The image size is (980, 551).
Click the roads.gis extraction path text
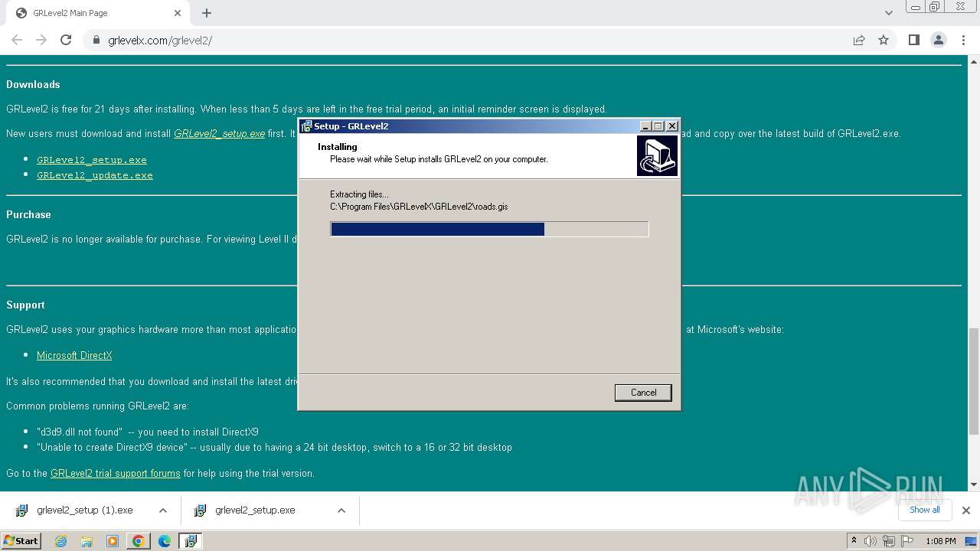(x=419, y=207)
